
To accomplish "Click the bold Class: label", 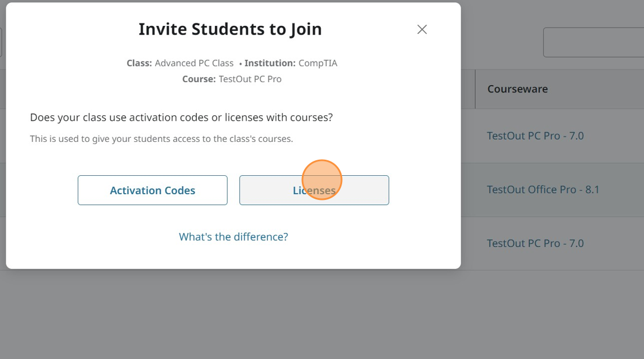I will tap(139, 63).
